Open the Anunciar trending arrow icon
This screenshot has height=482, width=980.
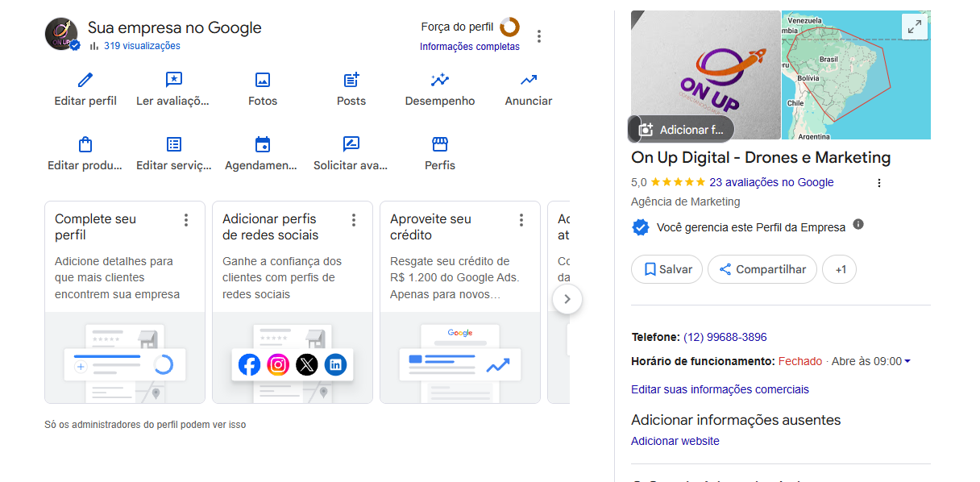[529, 80]
